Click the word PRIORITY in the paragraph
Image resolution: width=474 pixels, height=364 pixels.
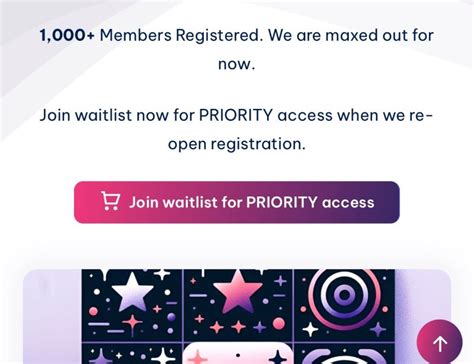(x=236, y=115)
